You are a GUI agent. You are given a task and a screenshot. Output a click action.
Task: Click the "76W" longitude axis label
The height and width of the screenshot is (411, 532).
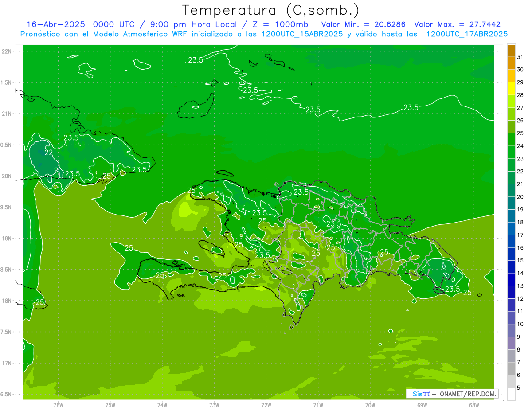pos(58,405)
